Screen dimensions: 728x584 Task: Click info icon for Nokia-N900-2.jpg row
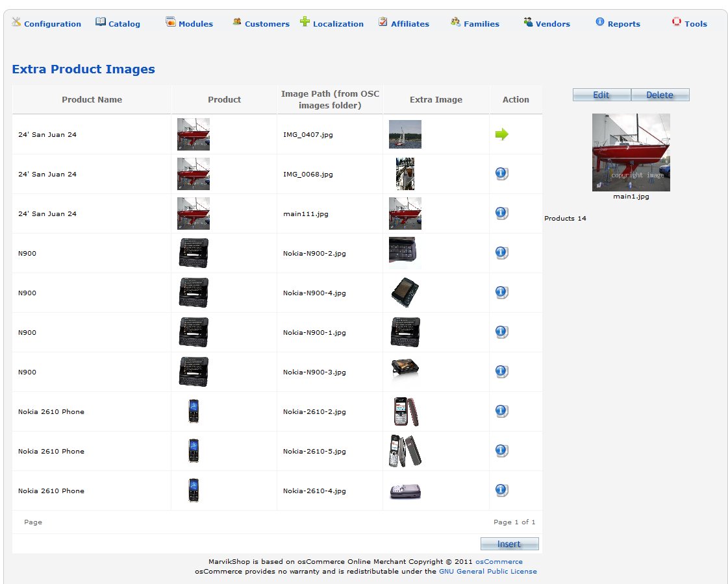[x=502, y=253]
